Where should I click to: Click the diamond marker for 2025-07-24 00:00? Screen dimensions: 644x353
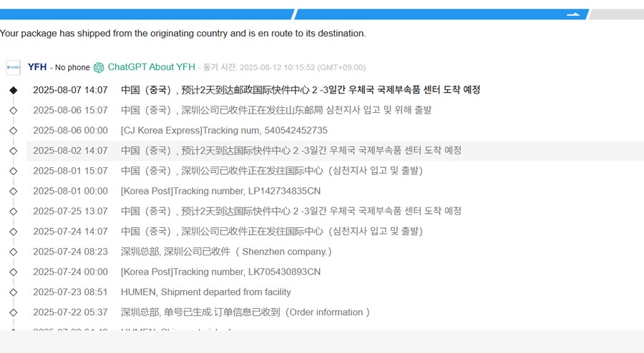(x=14, y=272)
